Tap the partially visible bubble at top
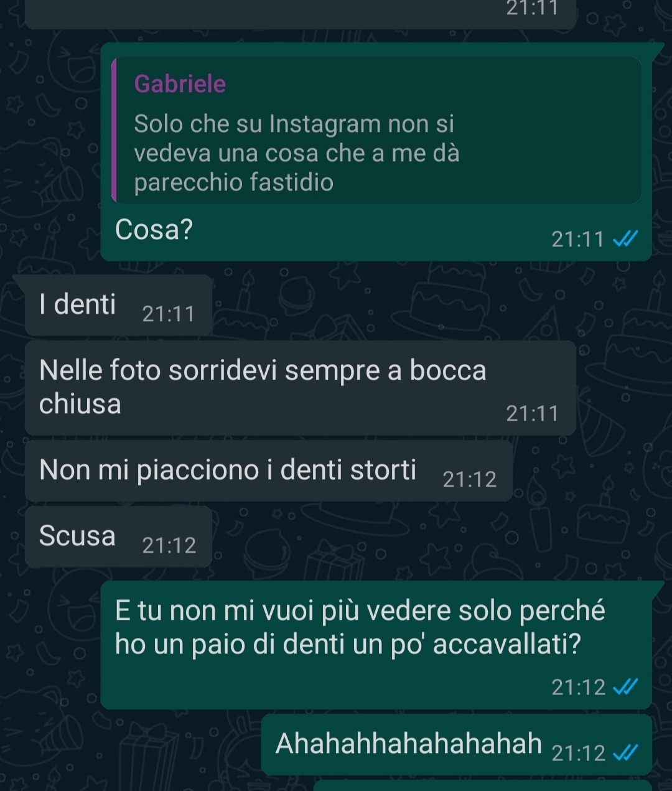 click(x=300, y=14)
